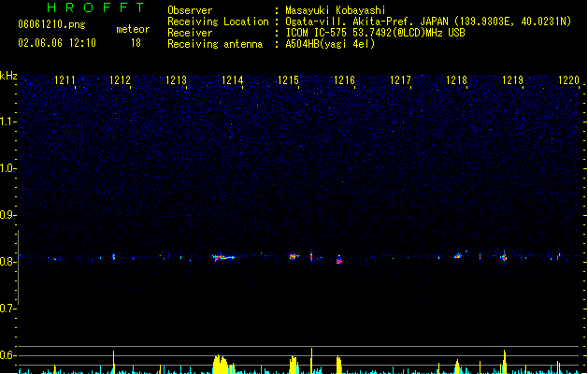Screen dimensions: 588x374
Task: Click the 1220 time marker
Action: [569, 80]
